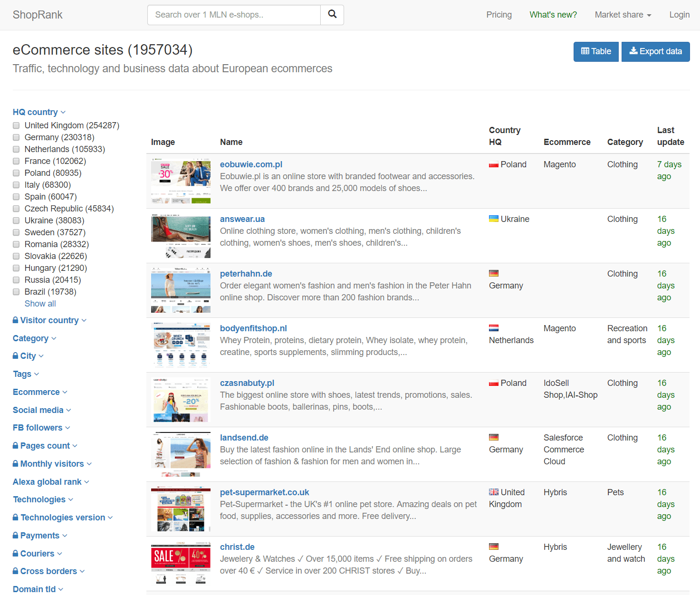
Task: Click the Poland flag in eobuwie.com.pl row
Action: [494, 164]
